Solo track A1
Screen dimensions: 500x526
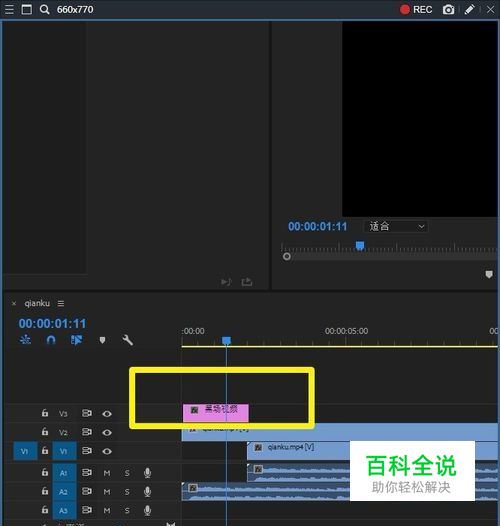(127, 473)
